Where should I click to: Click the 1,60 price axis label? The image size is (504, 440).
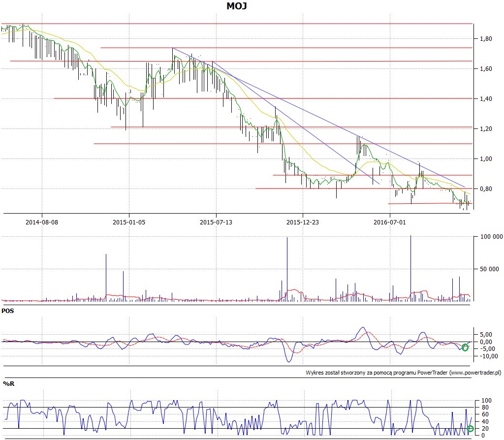click(486, 69)
